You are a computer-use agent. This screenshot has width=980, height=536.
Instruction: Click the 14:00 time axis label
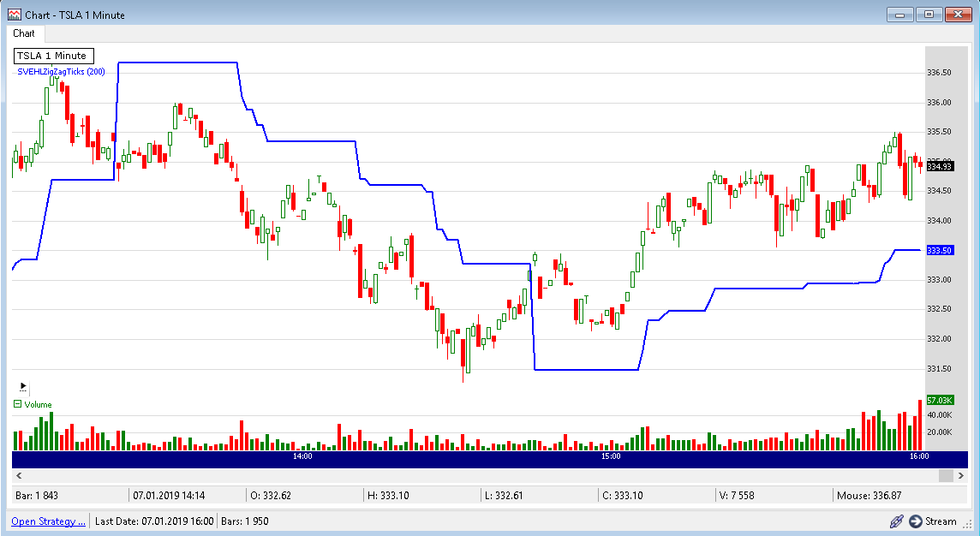(x=302, y=457)
